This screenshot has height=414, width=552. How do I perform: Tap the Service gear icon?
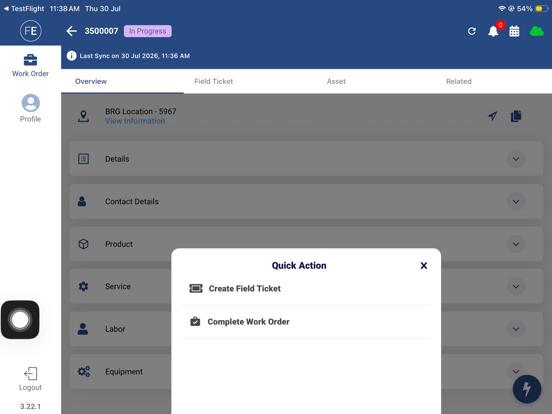83,286
